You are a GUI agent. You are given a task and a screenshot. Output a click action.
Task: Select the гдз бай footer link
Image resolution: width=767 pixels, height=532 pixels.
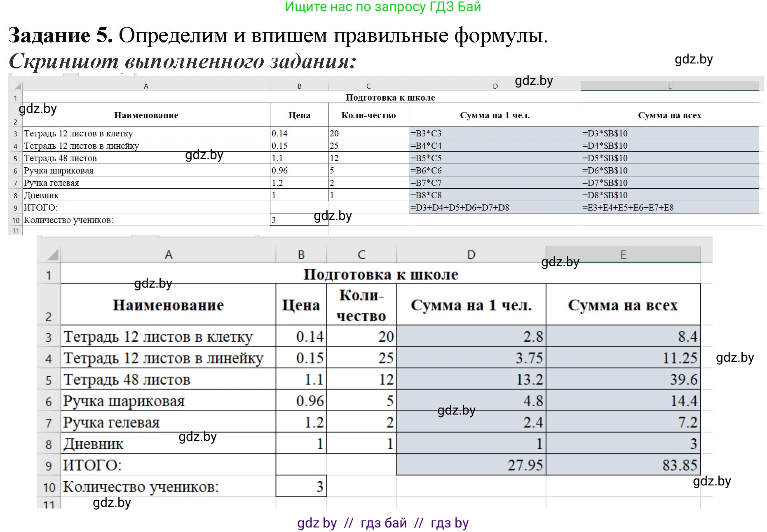[383, 523]
